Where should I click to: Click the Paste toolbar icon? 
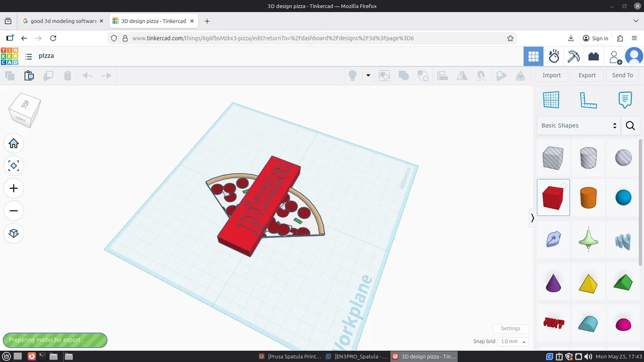(x=29, y=75)
